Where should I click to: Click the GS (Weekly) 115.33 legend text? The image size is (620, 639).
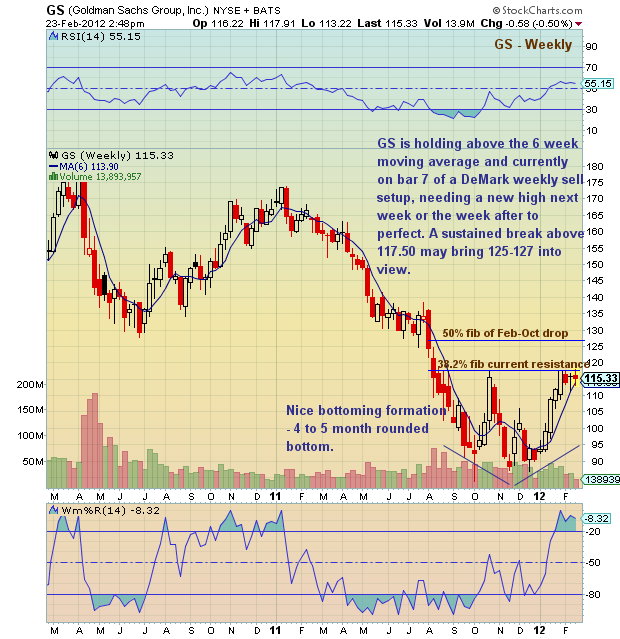117,155
